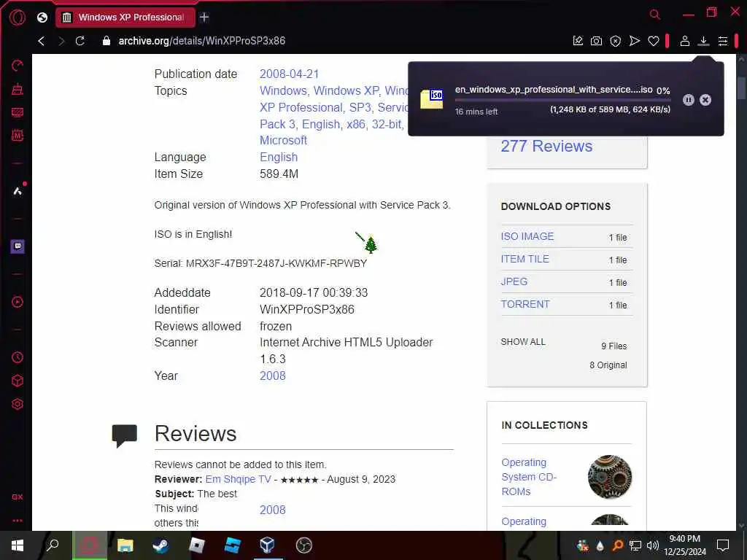The height and width of the screenshot is (560, 747).
Task: Open the 8 Original files link
Action: [x=608, y=365]
